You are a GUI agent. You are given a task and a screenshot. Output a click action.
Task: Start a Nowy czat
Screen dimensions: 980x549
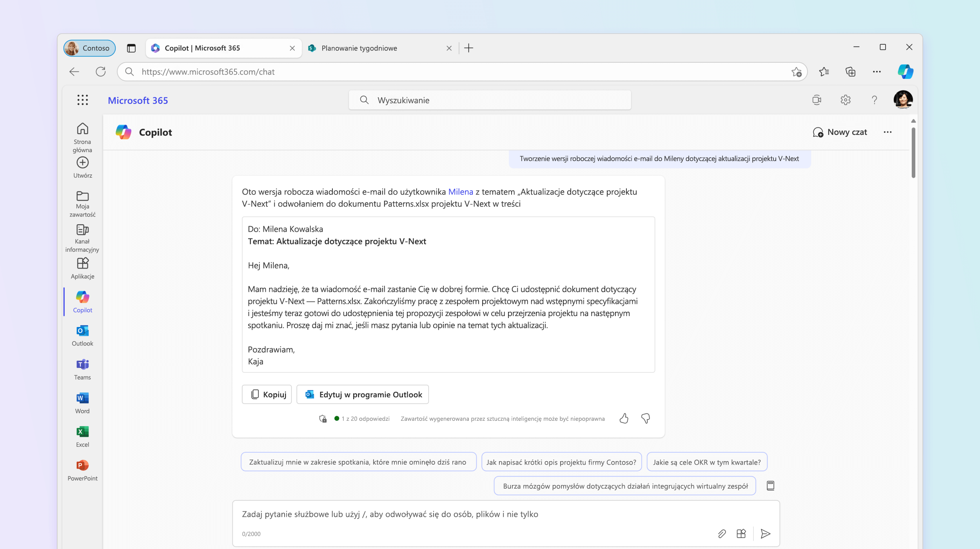(x=840, y=132)
